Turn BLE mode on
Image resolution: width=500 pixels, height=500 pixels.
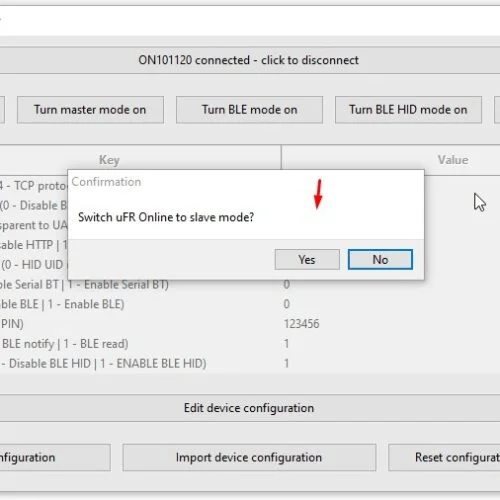tap(249, 110)
